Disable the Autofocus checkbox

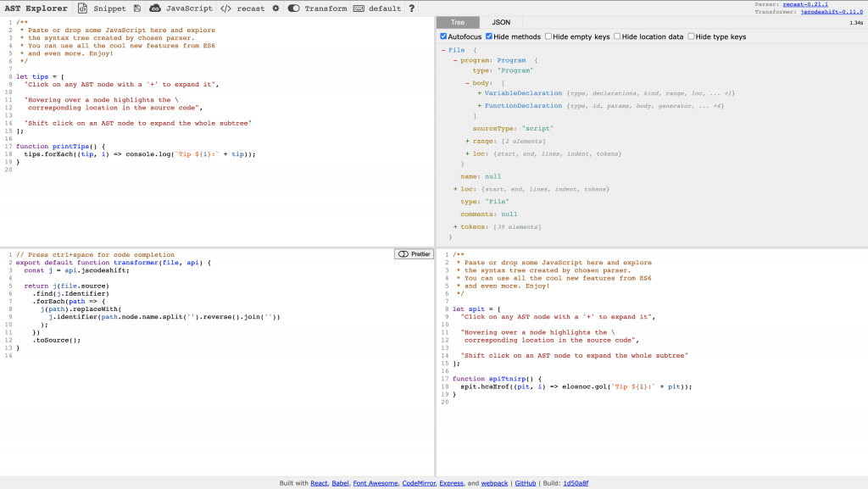pyautogui.click(x=442, y=35)
